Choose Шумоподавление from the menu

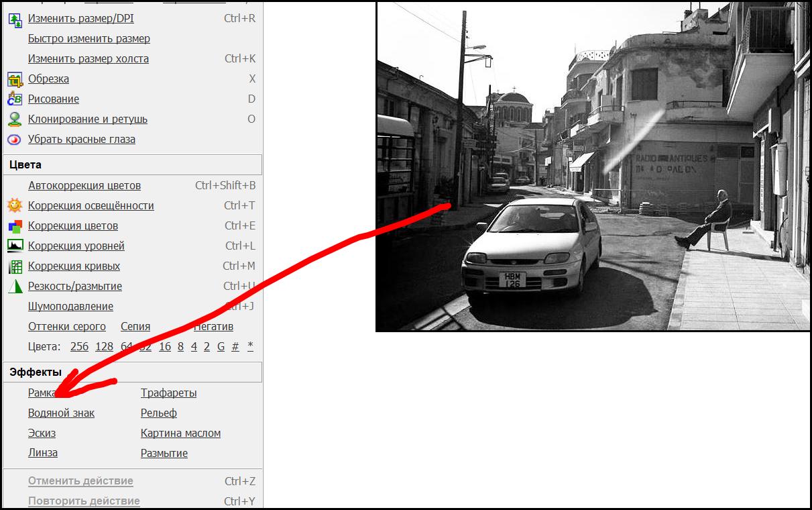click(x=70, y=307)
